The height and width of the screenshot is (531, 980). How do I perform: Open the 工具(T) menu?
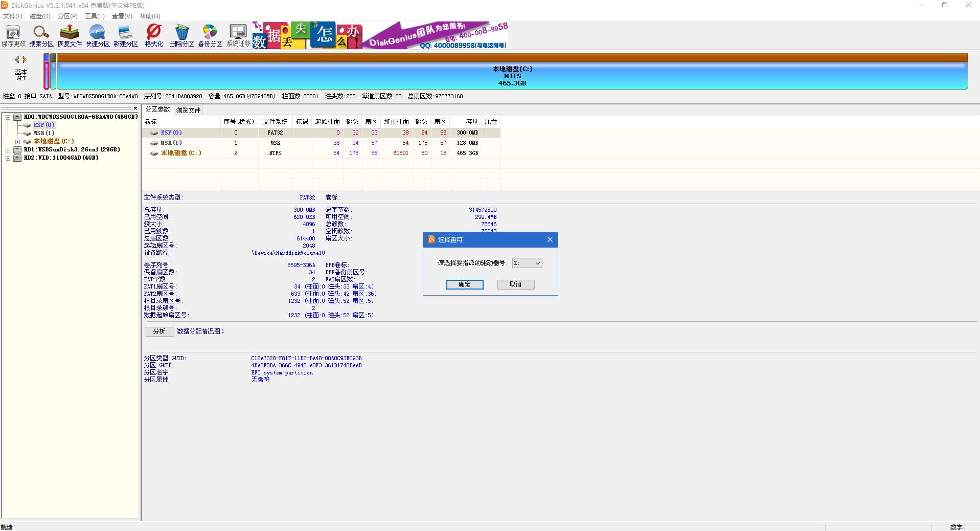(x=95, y=16)
